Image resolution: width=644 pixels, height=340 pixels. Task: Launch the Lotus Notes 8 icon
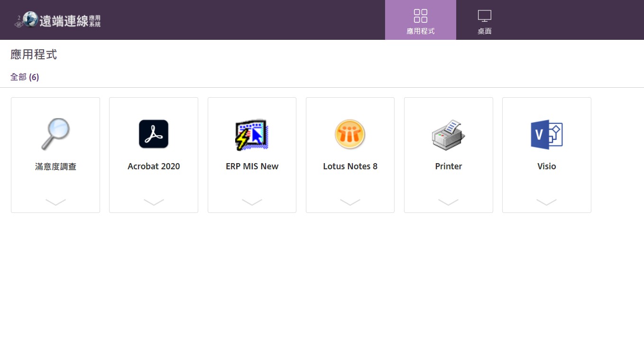(350, 134)
